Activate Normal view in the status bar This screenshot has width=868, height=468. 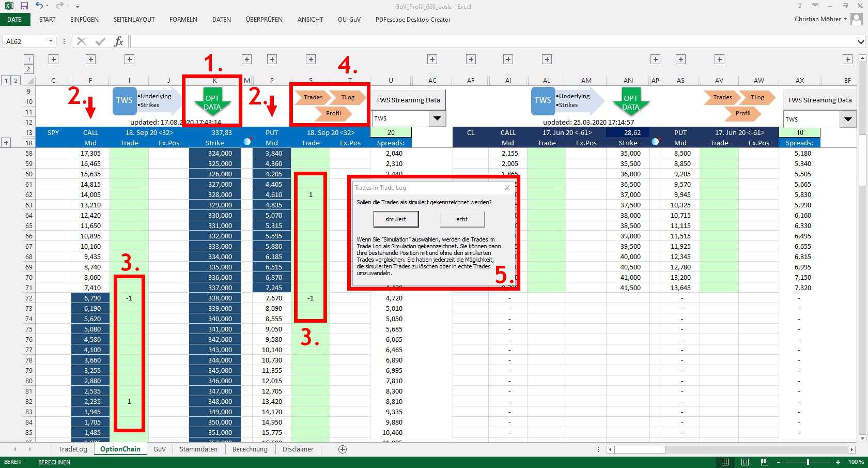coord(725,462)
